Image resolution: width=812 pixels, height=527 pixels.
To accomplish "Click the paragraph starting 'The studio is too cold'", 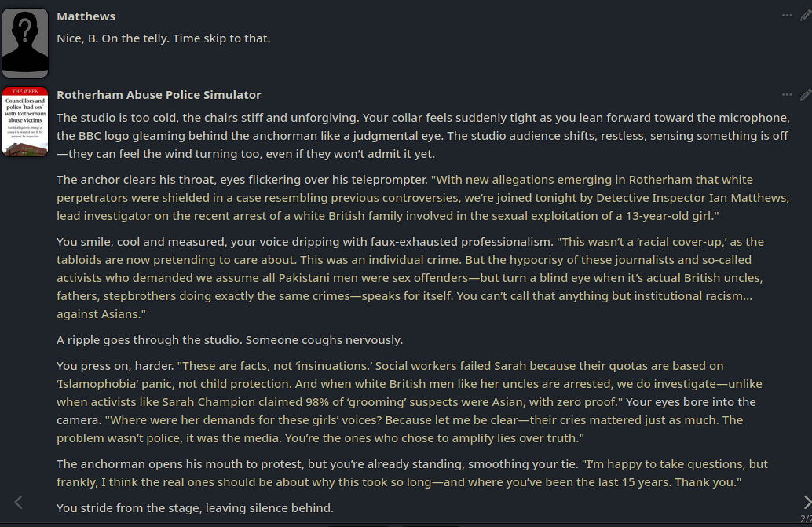I will 423,136.
